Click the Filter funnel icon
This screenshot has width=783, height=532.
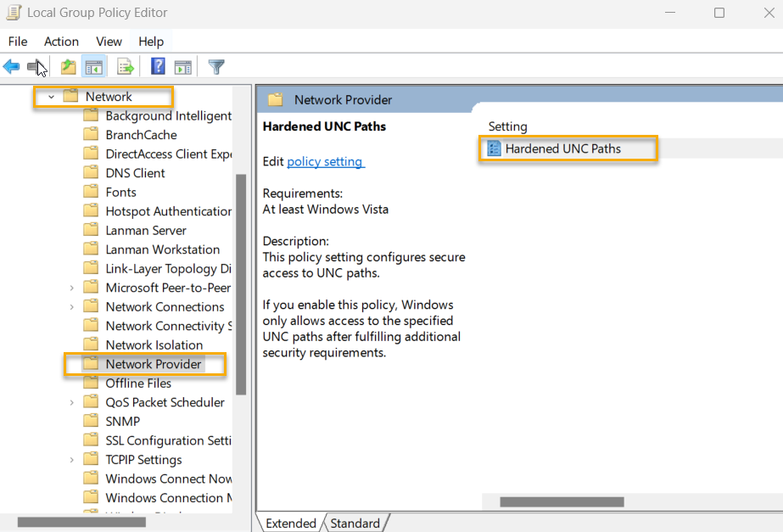[215, 66]
